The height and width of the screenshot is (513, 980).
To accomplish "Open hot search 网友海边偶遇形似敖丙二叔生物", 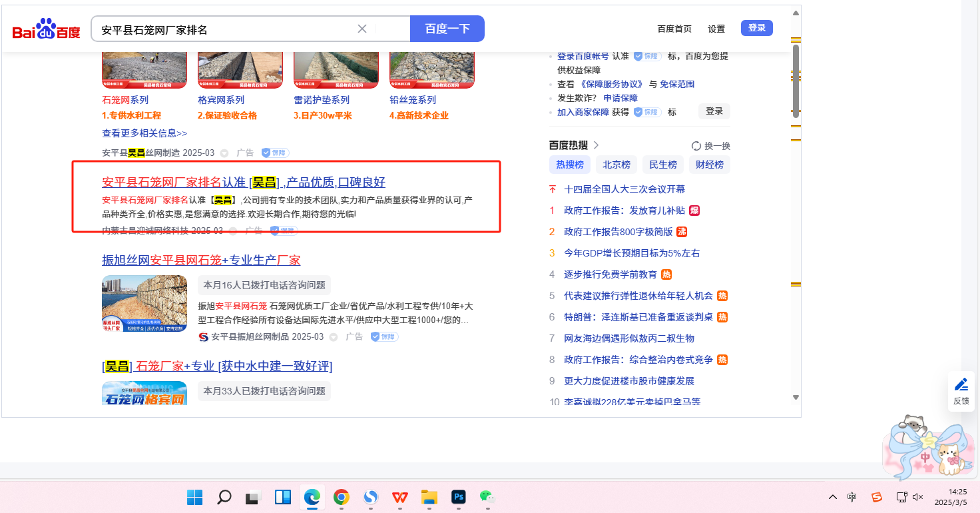I will (x=629, y=338).
